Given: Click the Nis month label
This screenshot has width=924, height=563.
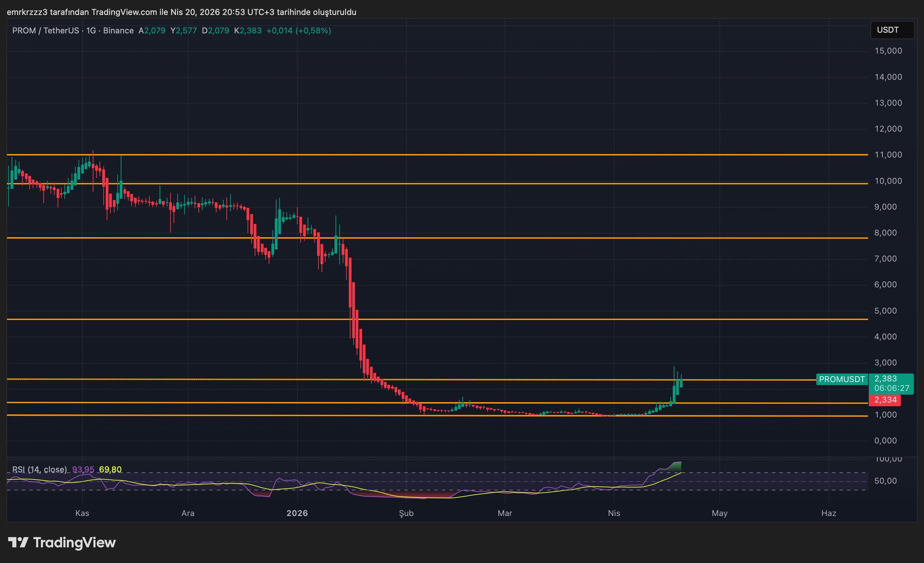Looking at the screenshot, I should coord(614,513).
